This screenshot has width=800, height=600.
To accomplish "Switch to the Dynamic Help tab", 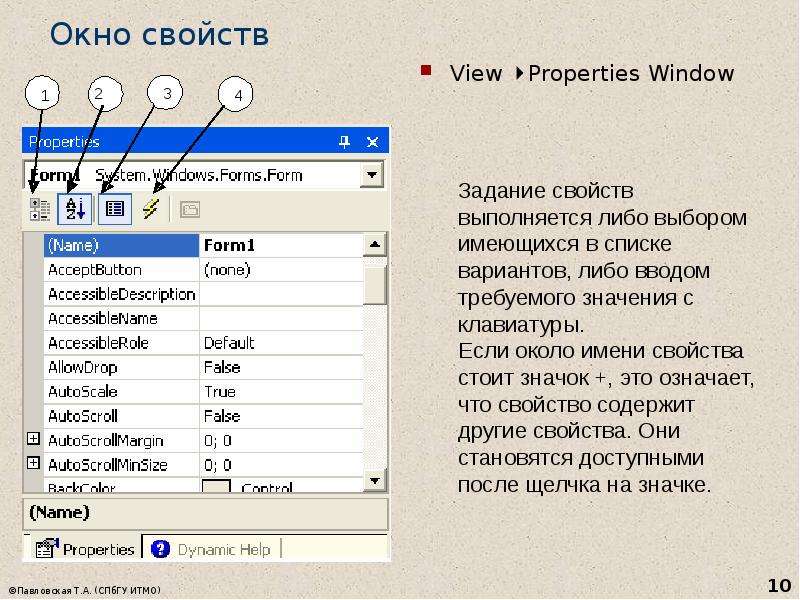I will (x=212, y=549).
